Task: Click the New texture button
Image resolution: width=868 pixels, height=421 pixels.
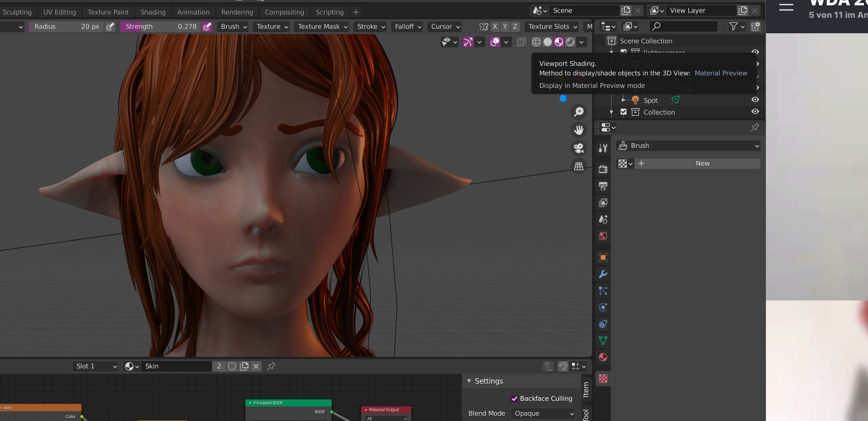Action: click(702, 163)
